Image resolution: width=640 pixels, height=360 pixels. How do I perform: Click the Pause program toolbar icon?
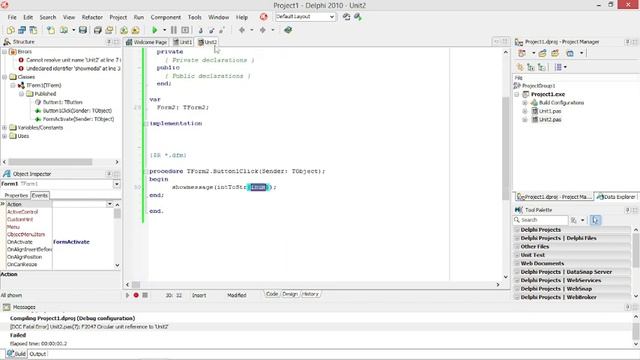tap(173, 30)
